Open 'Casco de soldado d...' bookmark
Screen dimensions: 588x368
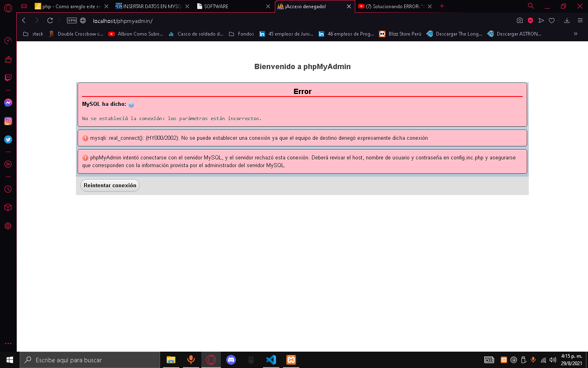point(196,34)
